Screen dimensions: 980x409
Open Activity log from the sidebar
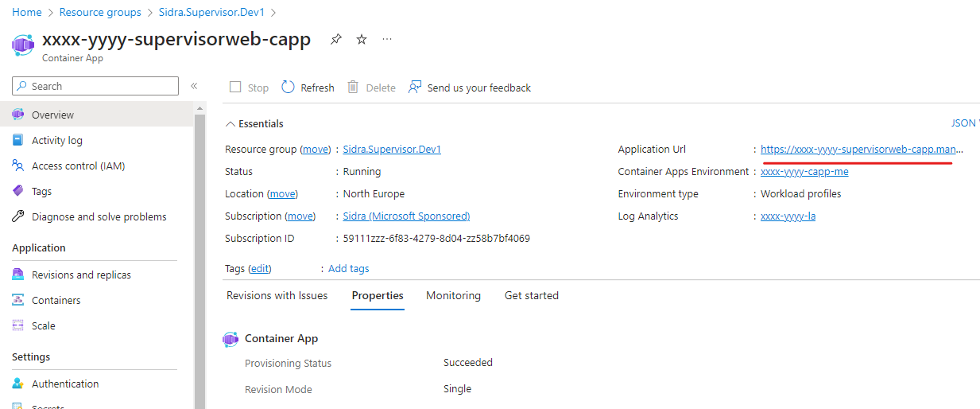56,140
